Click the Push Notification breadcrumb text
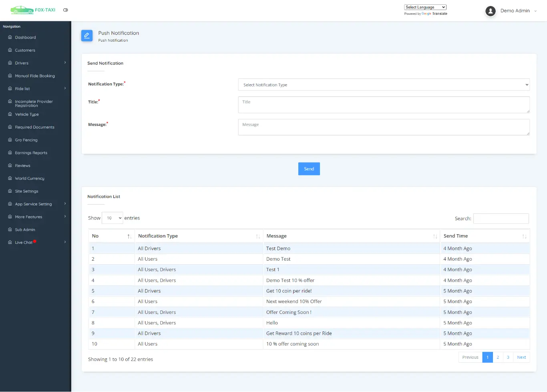547x392 pixels. click(113, 40)
